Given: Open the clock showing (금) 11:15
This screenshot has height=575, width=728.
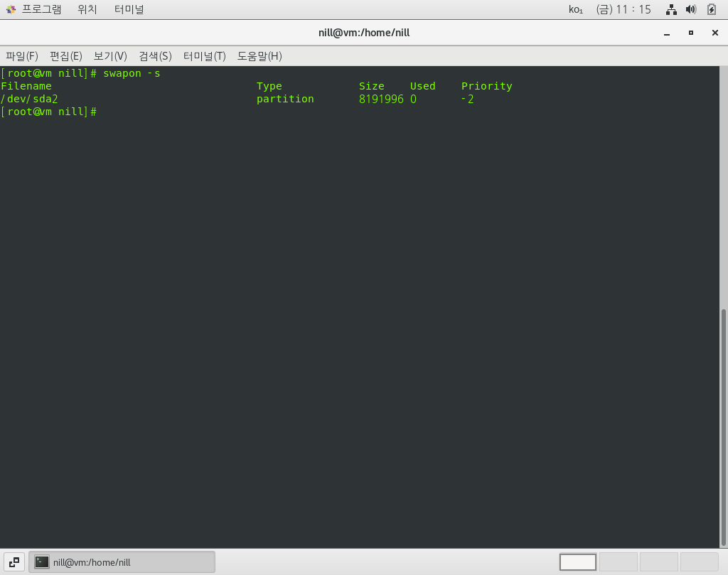Looking at the screenshot, I should tap(623, 9).
